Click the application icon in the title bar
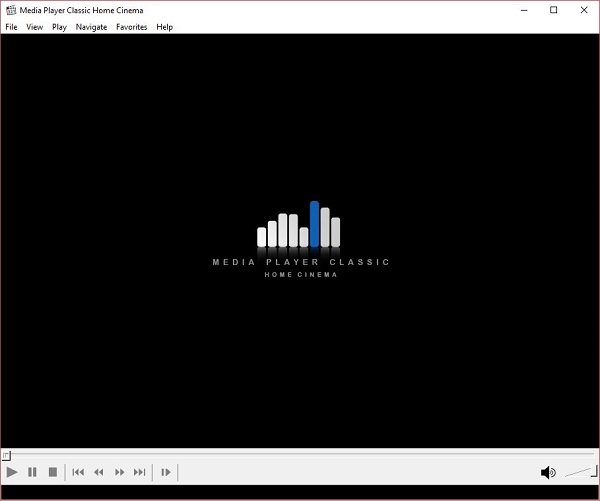 click(10, 10)
